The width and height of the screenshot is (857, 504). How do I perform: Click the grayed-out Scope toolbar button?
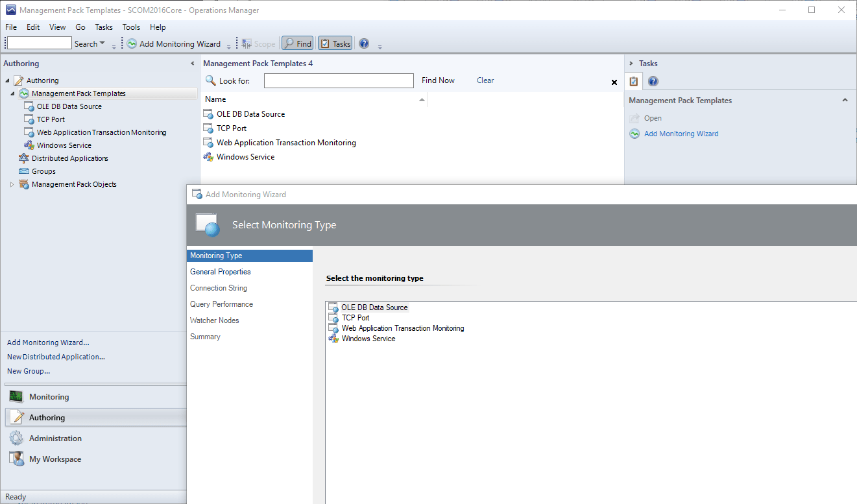tap(259, 44)
